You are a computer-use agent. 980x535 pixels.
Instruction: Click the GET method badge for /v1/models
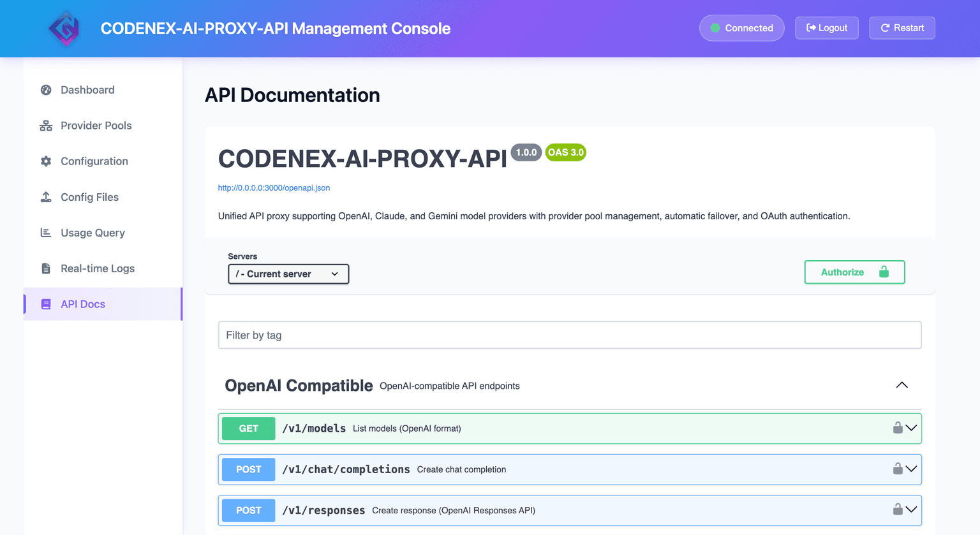tap(249, 429)
